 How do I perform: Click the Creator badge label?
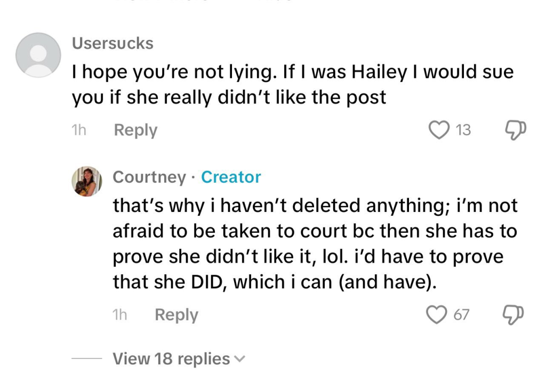pos(231,177)
